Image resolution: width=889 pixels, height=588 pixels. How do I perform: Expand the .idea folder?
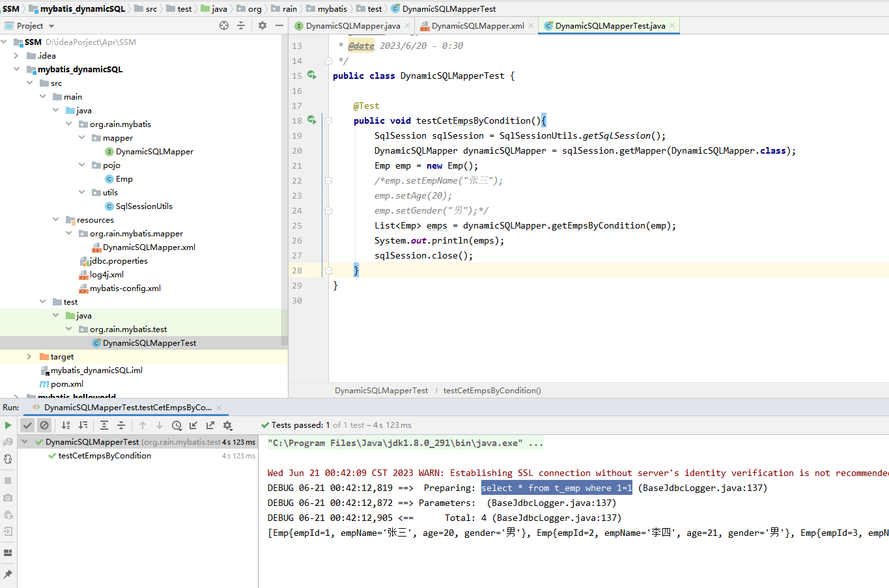[16, 56]
